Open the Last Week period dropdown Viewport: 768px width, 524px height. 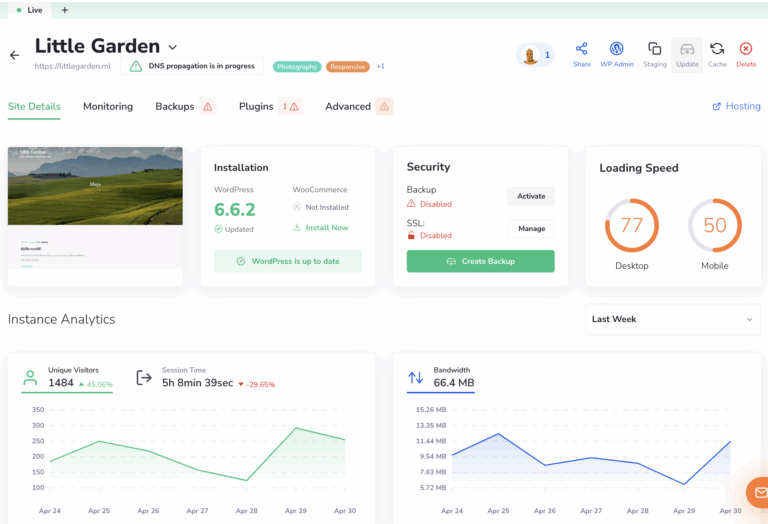pyautogui.click(x=672, y=319)
